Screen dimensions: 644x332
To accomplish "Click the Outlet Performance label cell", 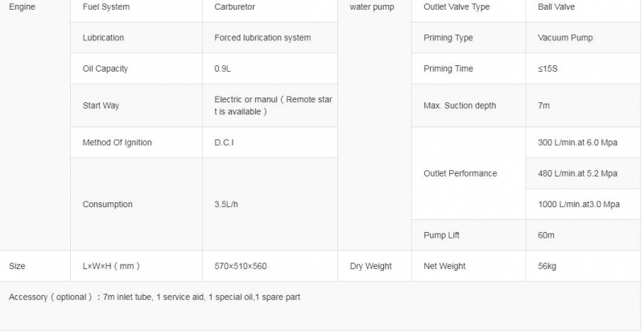I will coord(469,173).
